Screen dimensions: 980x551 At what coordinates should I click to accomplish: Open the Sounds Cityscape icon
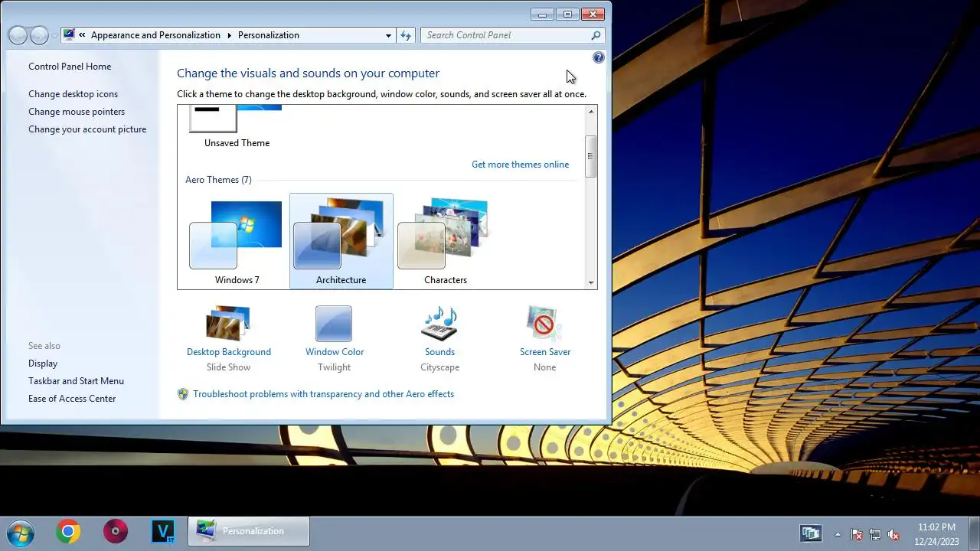[x=439, y=323]
